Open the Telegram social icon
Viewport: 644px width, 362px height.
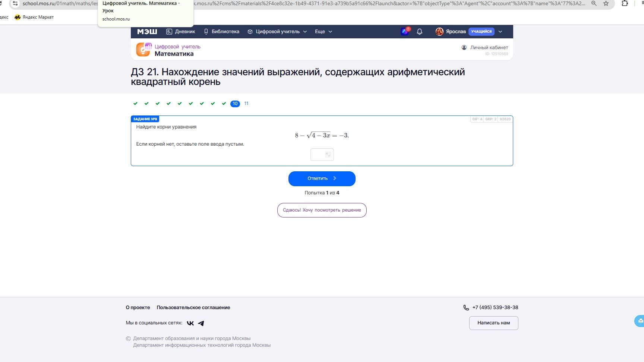click(201, 323)
